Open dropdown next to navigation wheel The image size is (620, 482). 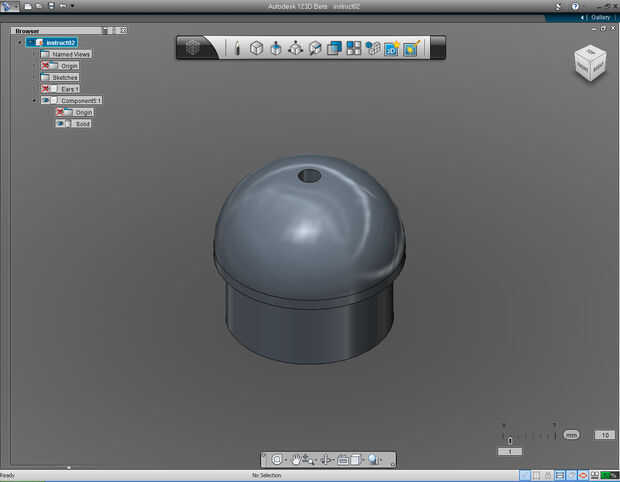pyautogui.click(x=285, y=460)
